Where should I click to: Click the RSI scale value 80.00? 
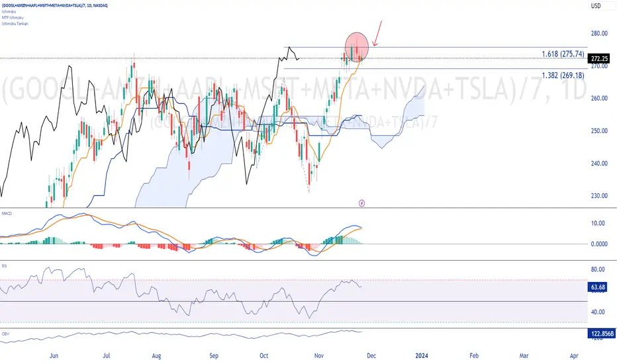click(x=598, y=269)
